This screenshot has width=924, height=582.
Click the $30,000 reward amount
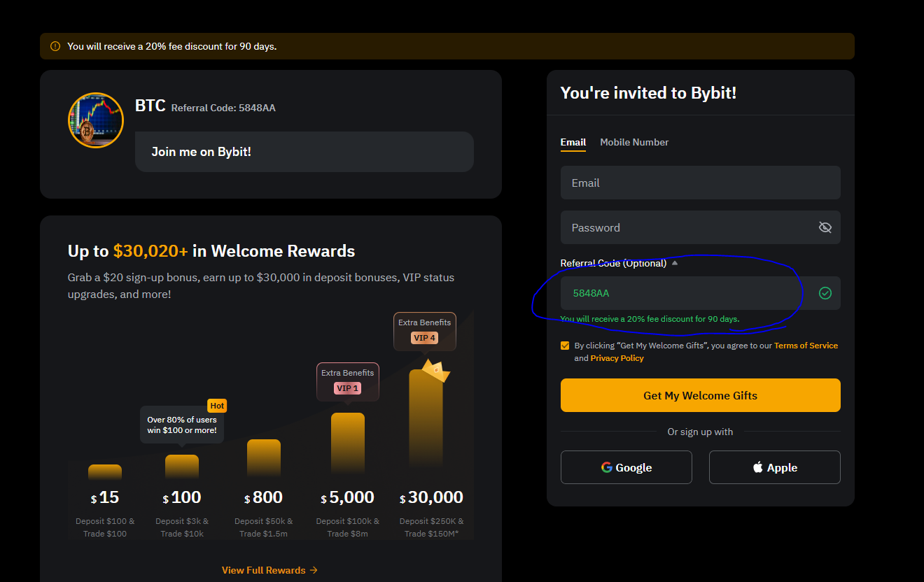pyautogui.click(x=431, y=497)
